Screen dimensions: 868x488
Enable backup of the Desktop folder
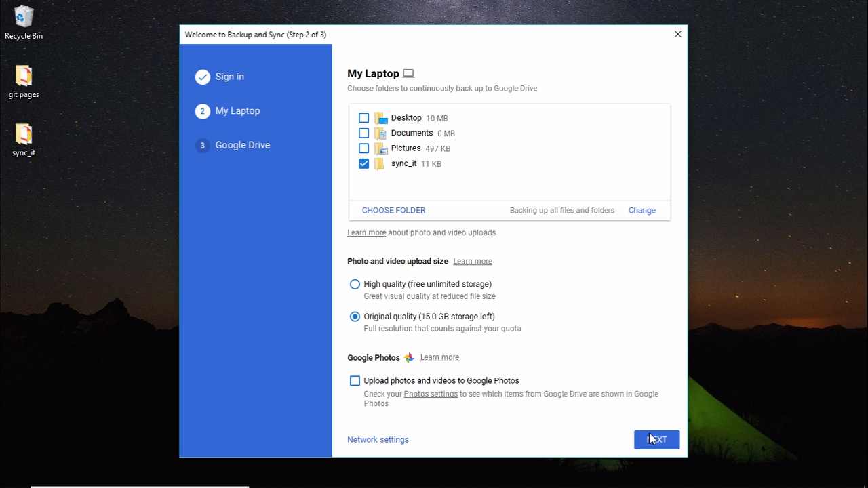click(364, 118)
